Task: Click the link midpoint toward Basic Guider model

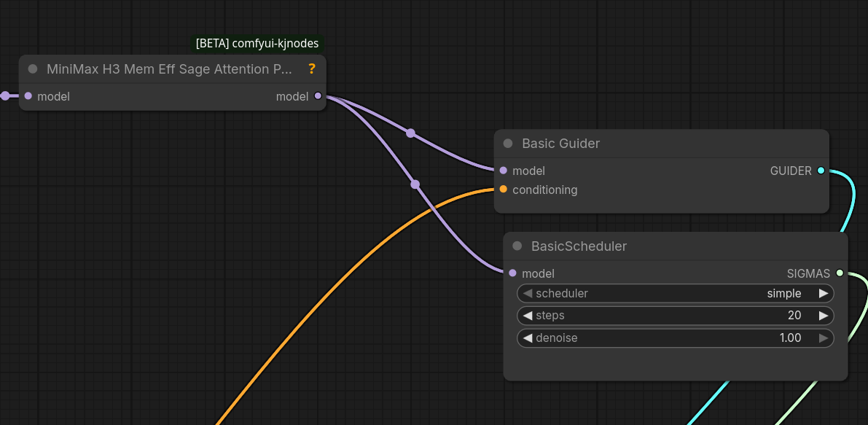Action: coord(410,133)
